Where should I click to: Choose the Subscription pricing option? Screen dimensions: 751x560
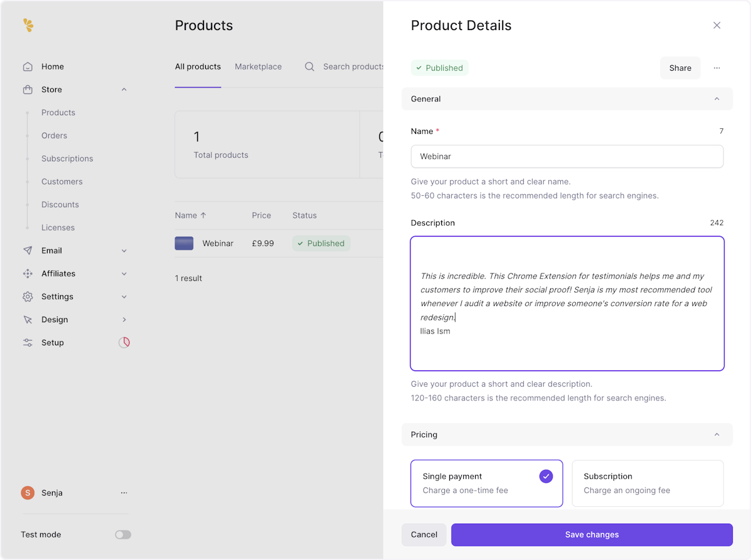pyautogui.click(x=647, y=483)
